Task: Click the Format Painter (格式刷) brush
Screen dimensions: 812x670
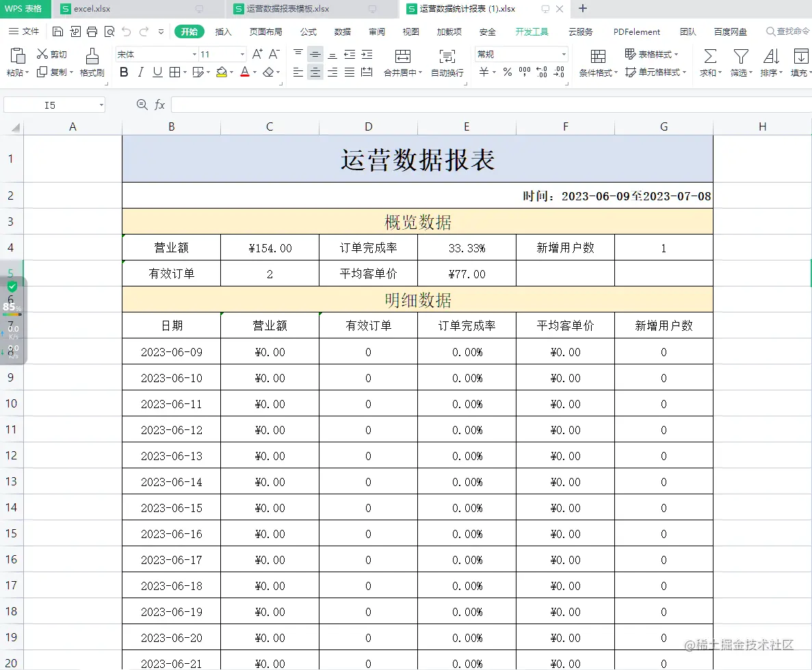Action: [x=92, y=63]
